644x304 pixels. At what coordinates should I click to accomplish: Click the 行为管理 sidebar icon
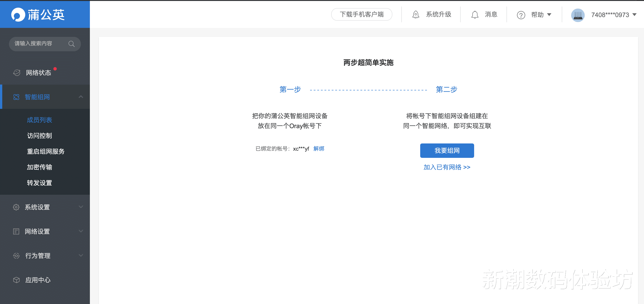click(x=16, y=255)
